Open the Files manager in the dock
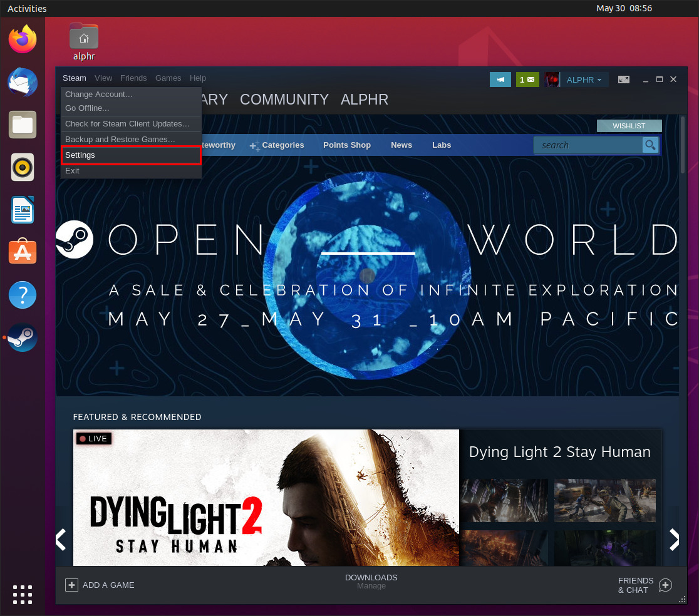699x616 pixels. point(23,125)
